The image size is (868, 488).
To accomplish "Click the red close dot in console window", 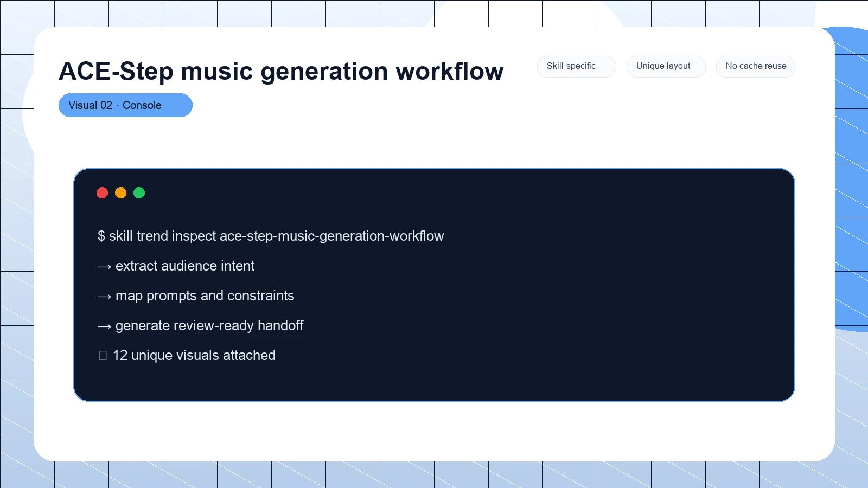I will click(102, 192).
